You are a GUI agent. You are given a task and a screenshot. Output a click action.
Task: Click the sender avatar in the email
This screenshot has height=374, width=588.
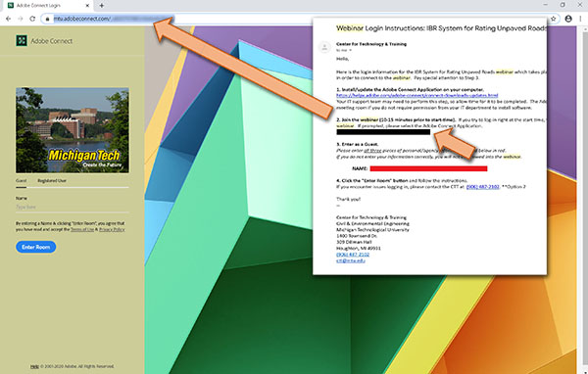tap(324, 47)
